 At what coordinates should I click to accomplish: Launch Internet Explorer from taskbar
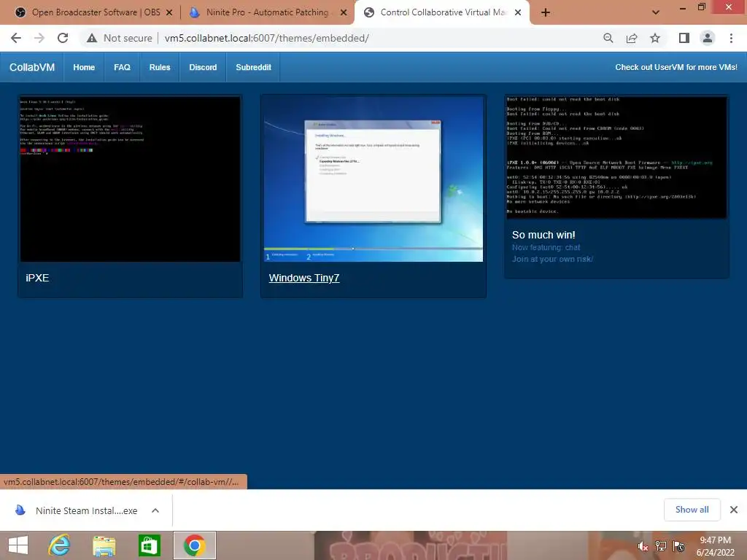tap(59, 545)
